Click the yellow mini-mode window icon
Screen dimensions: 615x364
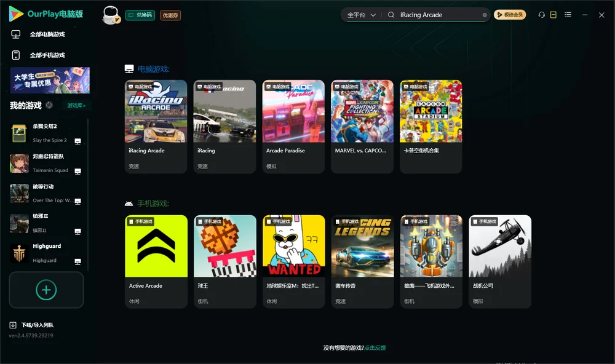[x=553, y=15]
